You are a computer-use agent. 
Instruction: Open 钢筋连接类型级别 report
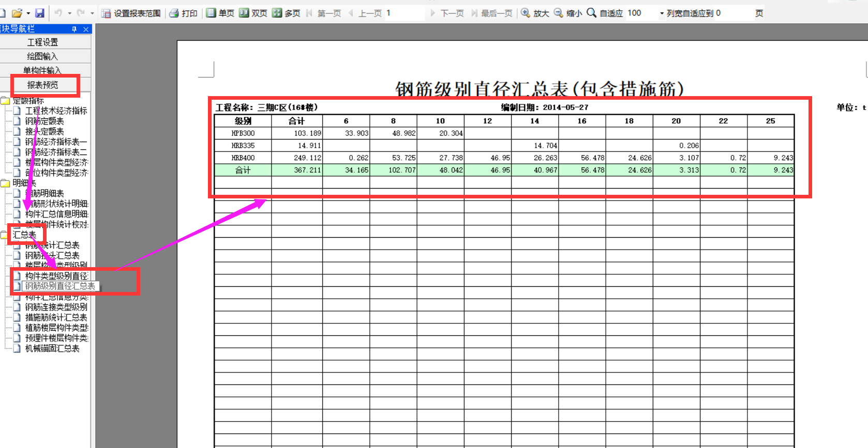coord(56,307)
